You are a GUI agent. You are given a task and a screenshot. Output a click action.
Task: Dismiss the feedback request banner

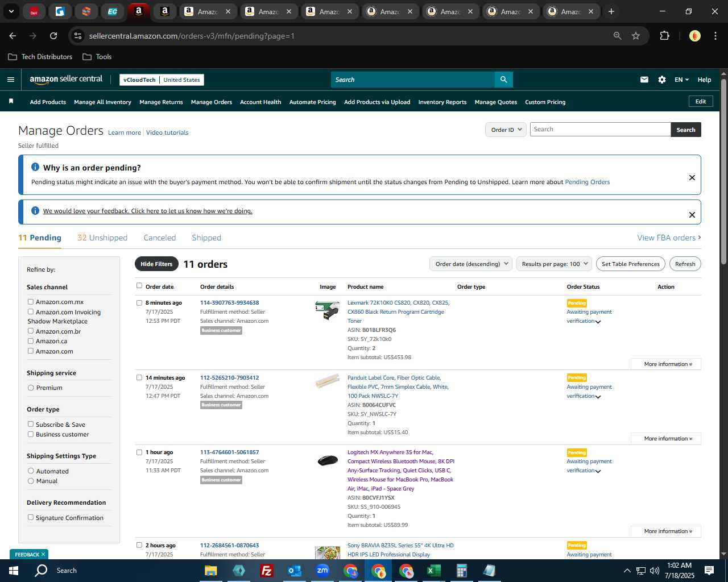(x=692, y=214)
